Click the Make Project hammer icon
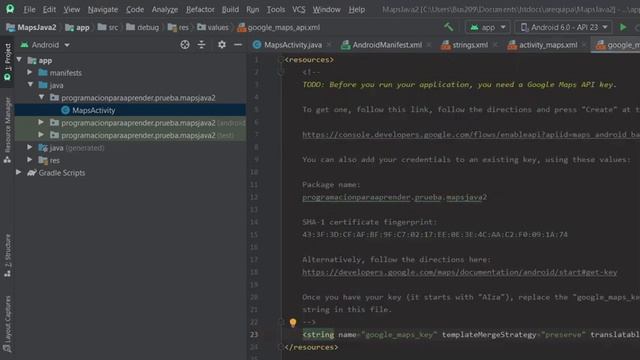The height and width of the screenshot is (360, 640). coord(449,27)
